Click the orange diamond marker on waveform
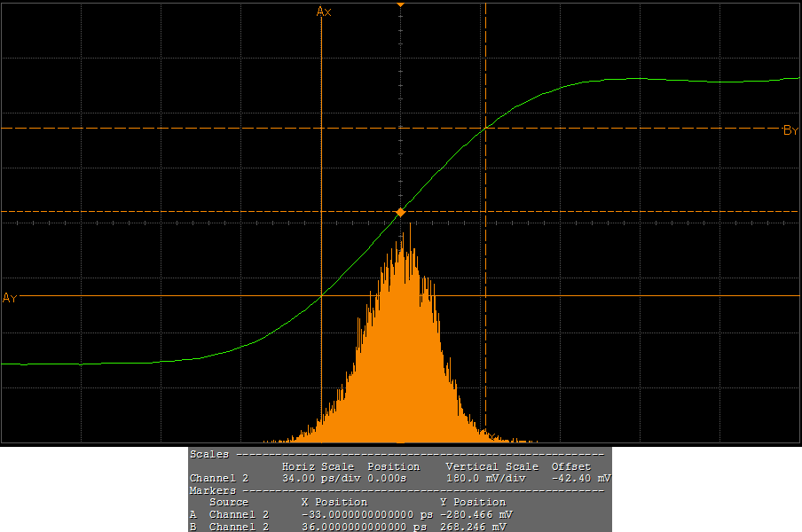 401,212
